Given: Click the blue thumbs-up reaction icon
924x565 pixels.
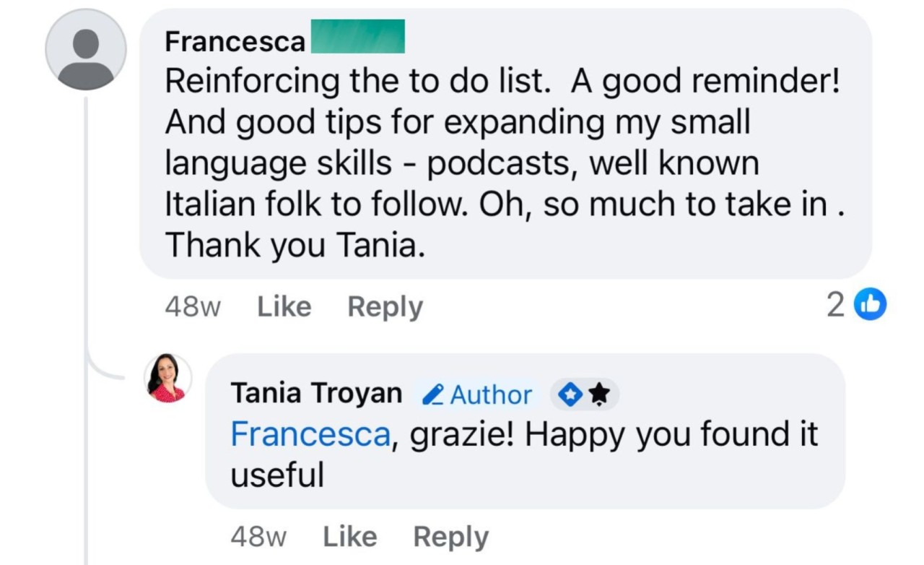Looking at the screenshot, I should [869, 305].
